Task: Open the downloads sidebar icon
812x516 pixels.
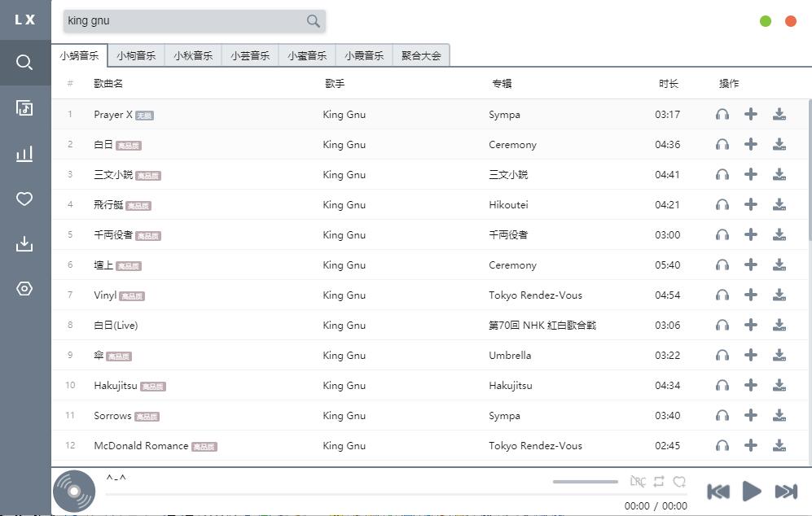Action: tap(24, 244)
